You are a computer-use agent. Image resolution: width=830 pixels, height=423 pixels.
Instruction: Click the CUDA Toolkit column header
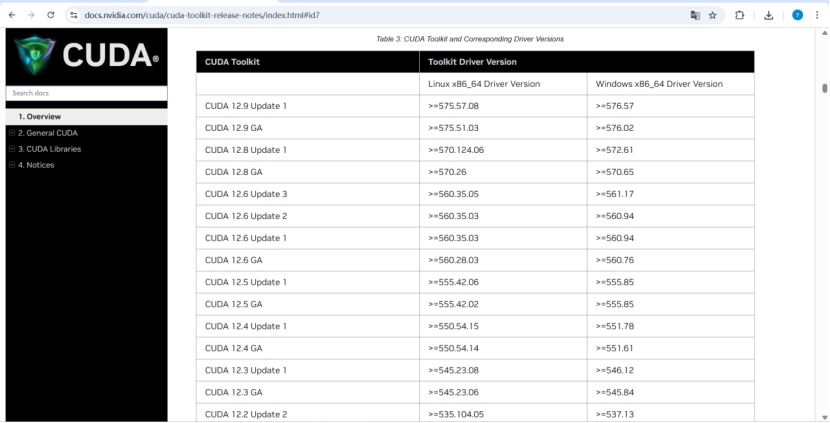(308, 62)
